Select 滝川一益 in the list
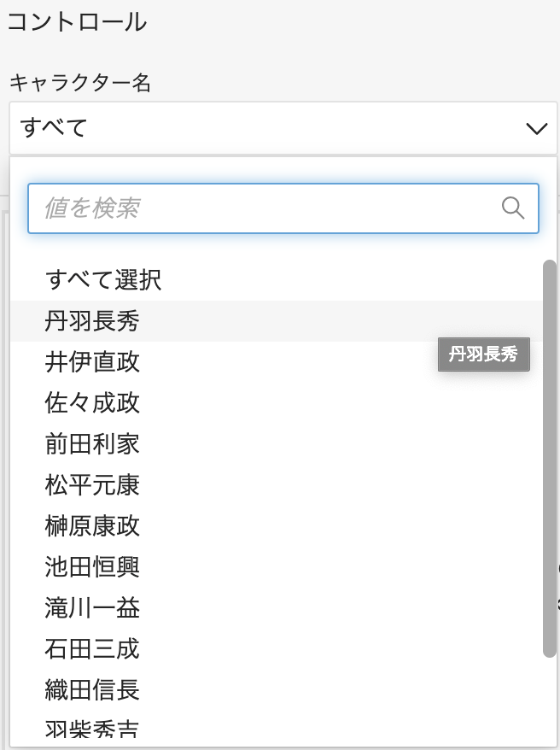Viewport: 560px width, 750px height. [x=277, y=608]
